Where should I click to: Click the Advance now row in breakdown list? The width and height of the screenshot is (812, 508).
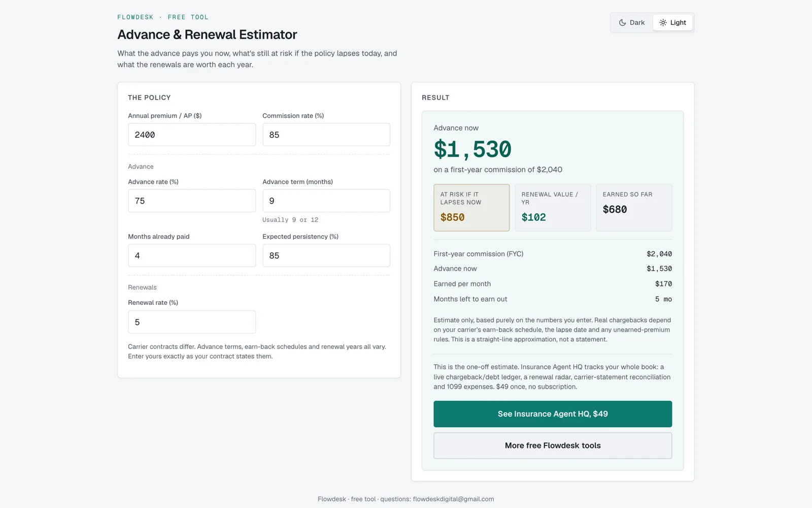[553, 269]
